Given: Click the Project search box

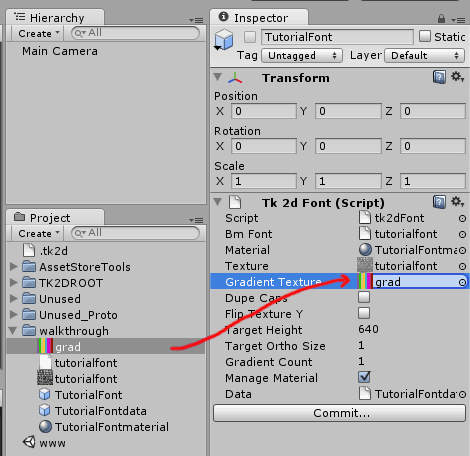Looking at the screenshot, I should coord(135,233).
